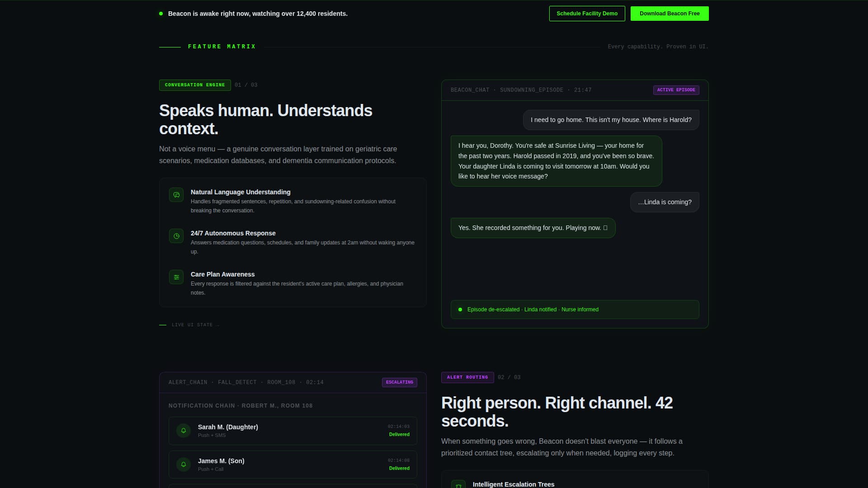Click the 'Delivered' status in Sarah M.'s row
868x488 pixels.
point(399,435)
